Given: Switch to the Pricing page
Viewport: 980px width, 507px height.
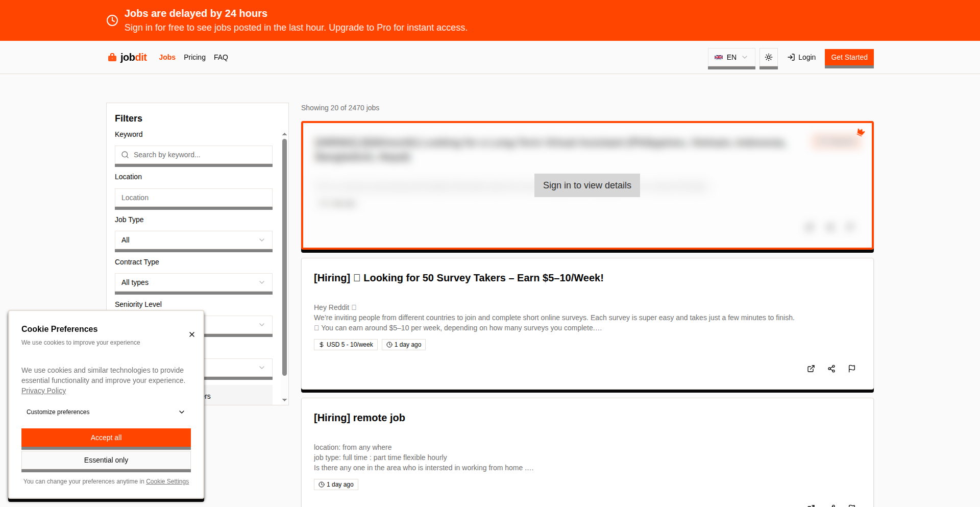Looking at the screenshot, I should (x=194, y=57).
